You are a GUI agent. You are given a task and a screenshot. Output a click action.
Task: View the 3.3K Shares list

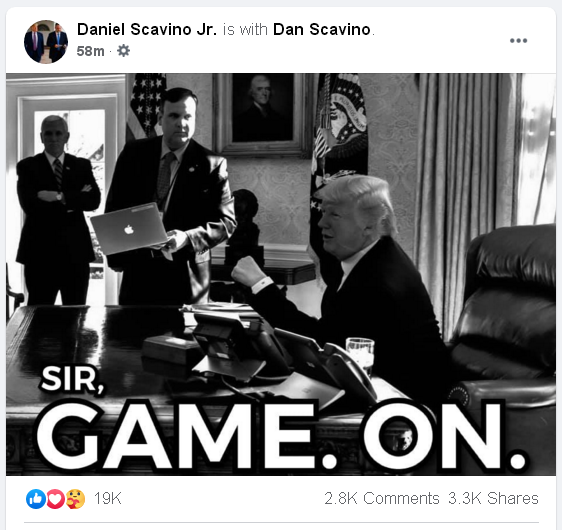[493, 498]
